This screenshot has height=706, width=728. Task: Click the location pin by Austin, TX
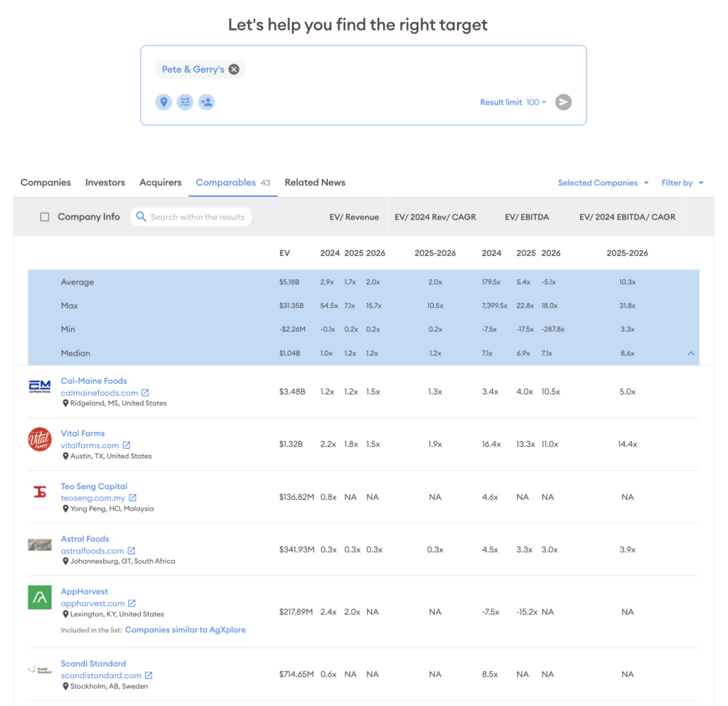pos(65,456)
